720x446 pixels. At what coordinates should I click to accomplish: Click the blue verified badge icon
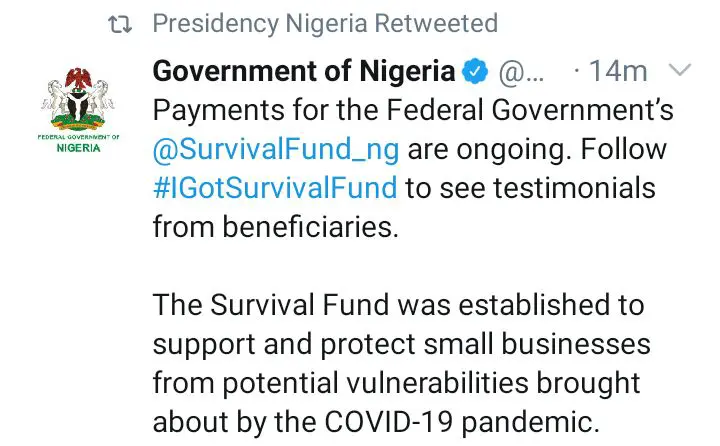(x=474, y=72)
